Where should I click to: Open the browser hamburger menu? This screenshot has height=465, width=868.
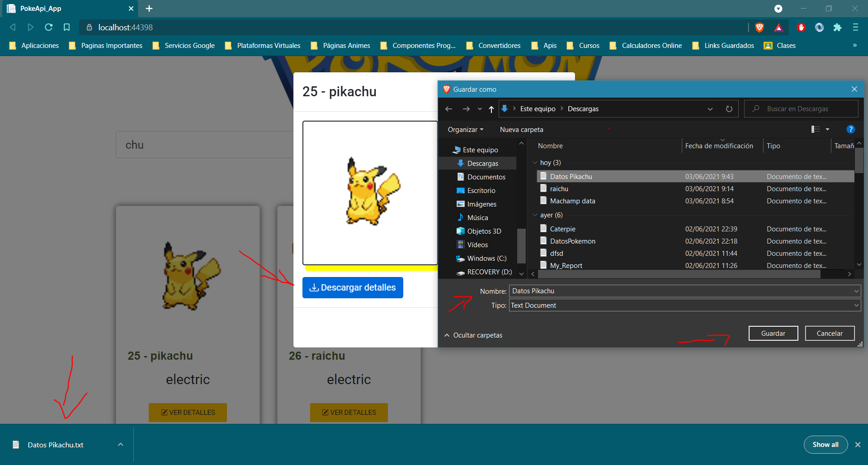pyautogui.click(x=855, y=27)
